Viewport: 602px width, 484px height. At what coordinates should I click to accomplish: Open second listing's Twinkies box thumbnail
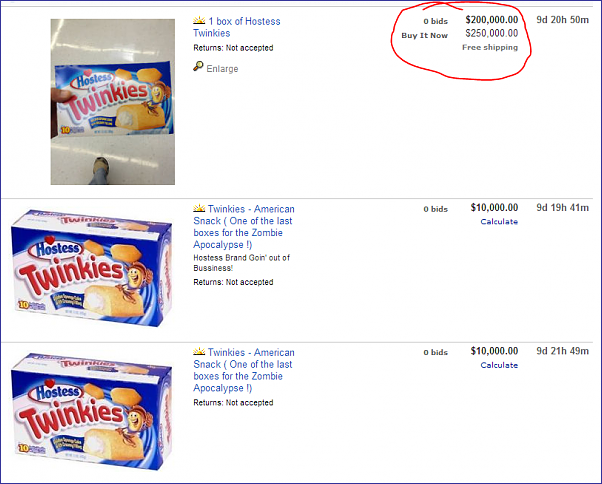coord(91,268)
